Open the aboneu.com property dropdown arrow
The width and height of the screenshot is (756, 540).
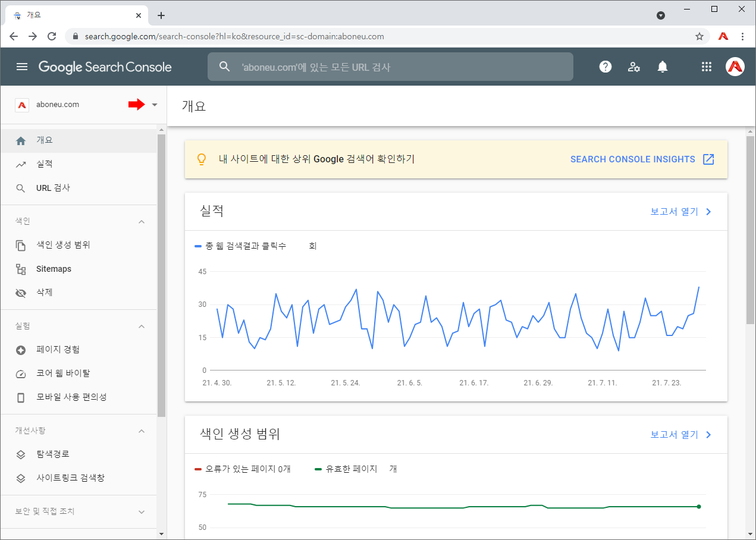point(155,105)
